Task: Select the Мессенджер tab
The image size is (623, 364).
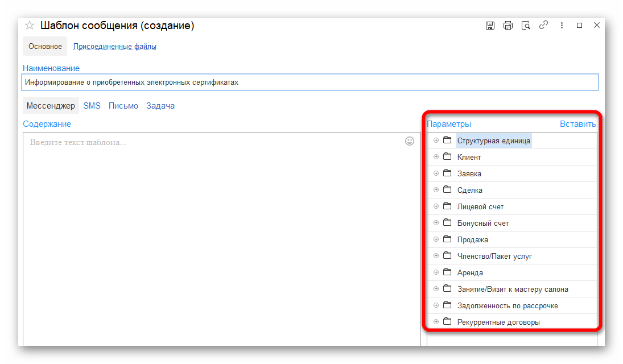Action: (x=51, y=106)
